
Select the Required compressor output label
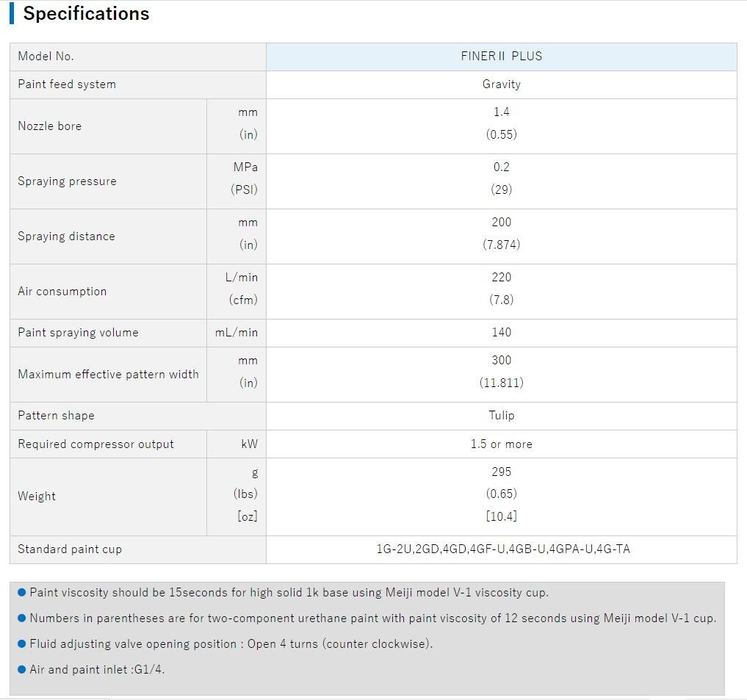pyautogui.click(x=95, y=444)
